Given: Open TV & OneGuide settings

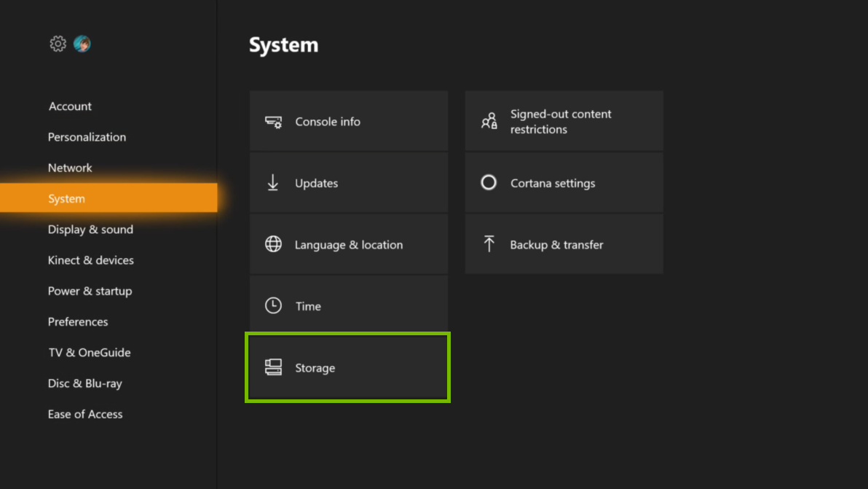Looking at the screenshot, I should coord(90,352).
